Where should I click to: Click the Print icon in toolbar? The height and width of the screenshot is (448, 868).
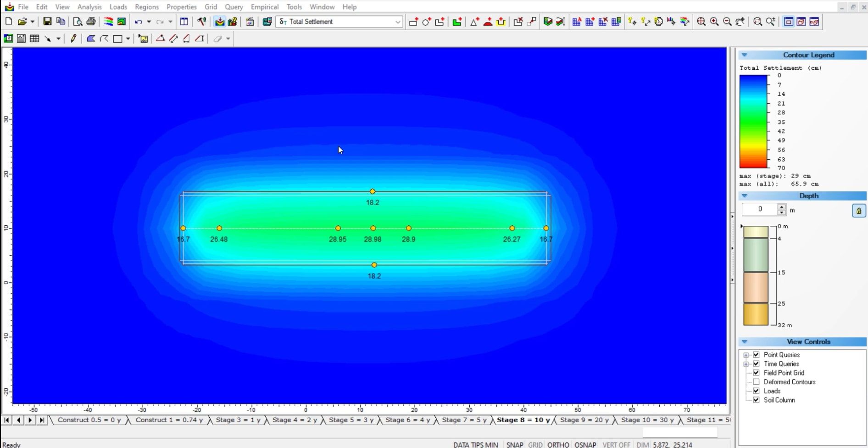click(91, 22)
